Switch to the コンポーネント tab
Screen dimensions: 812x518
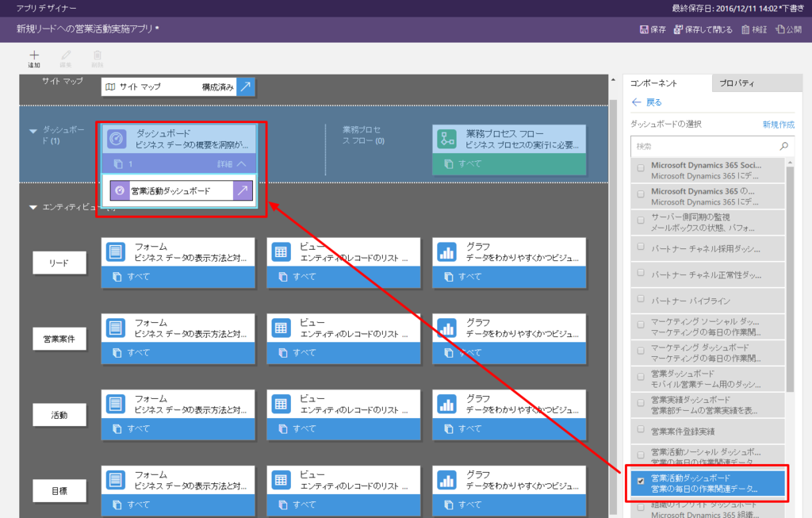pos(667,82)
